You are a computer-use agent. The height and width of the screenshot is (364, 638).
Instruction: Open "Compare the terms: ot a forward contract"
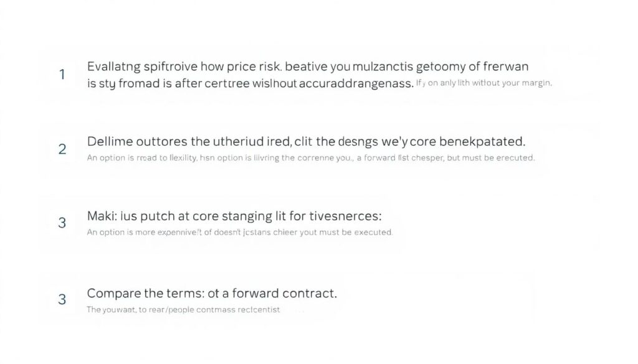(x=212, y=293)
